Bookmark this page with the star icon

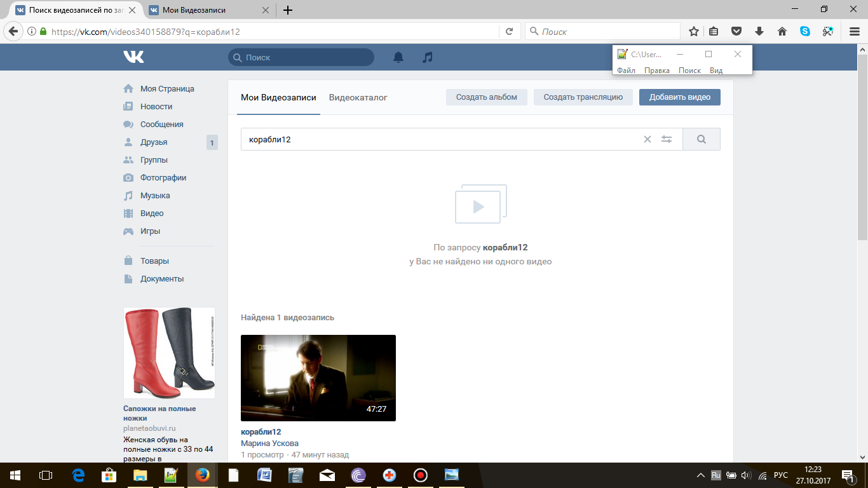point(694,31)
